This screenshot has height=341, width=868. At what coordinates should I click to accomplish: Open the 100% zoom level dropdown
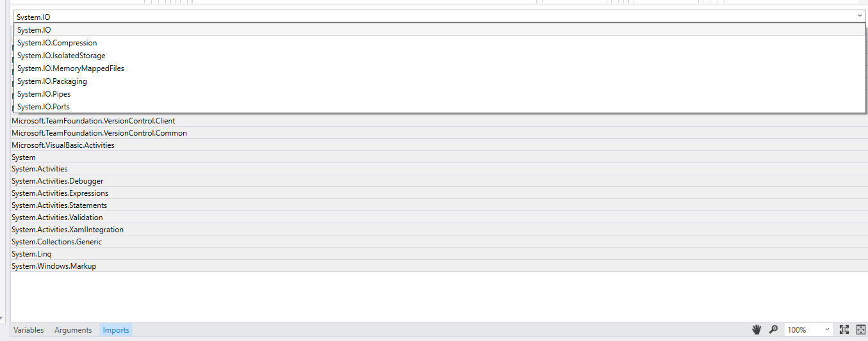[x=808, y=329]
